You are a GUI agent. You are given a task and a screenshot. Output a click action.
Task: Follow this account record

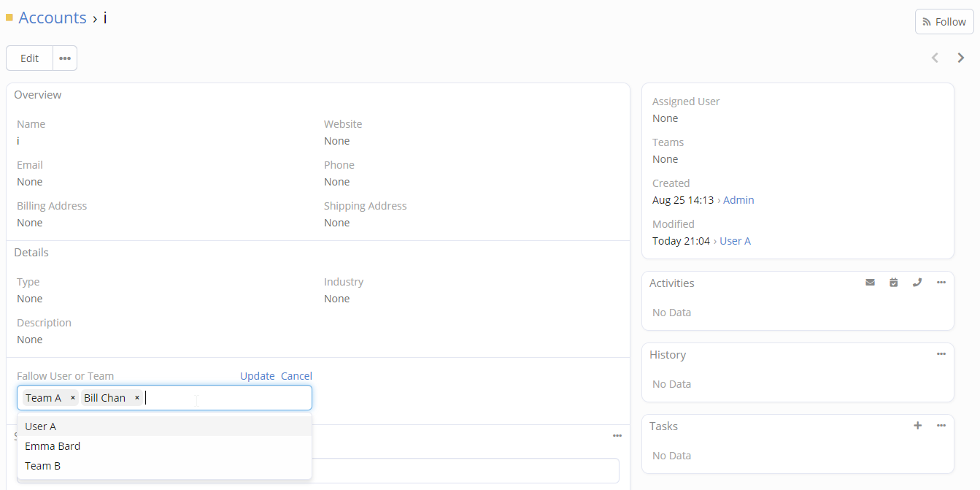click(x=944, y=22)
